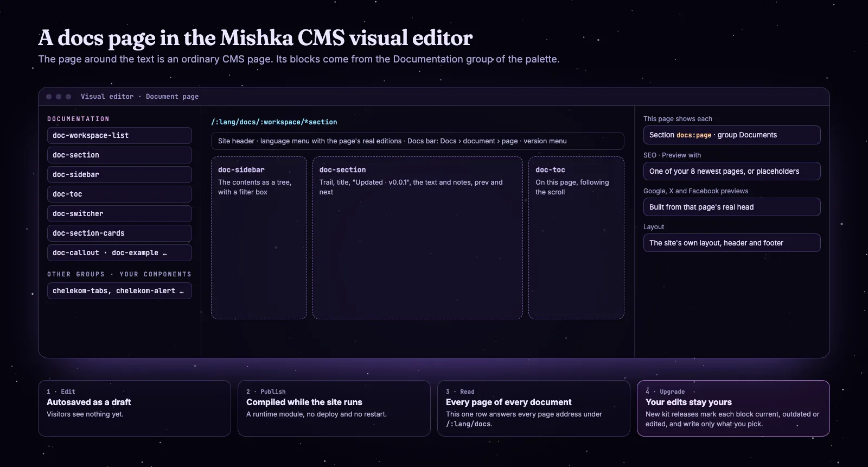Screen dimensions: 868x467
Task: Click the doc-switcher palette item
Action: [x=119, y=213]
